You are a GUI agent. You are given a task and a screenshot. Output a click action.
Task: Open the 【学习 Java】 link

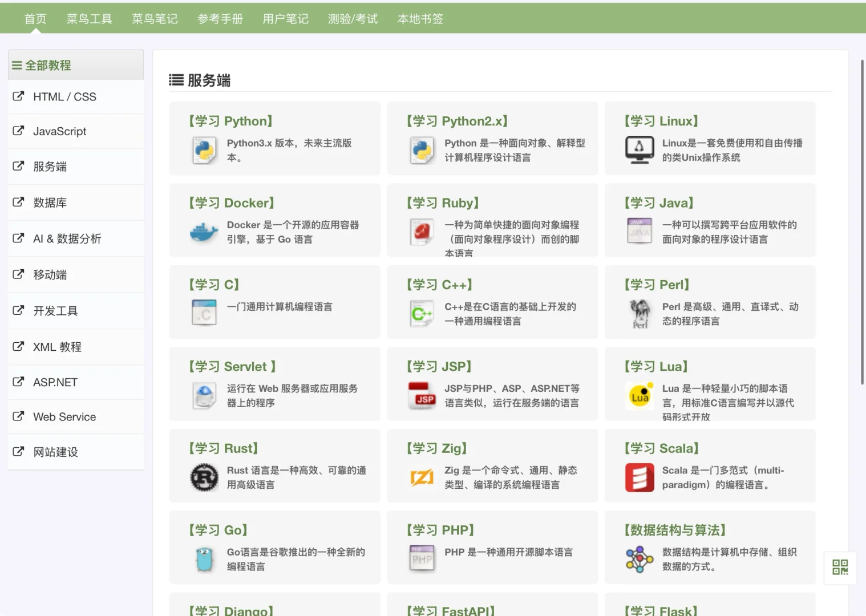point(658,202)
